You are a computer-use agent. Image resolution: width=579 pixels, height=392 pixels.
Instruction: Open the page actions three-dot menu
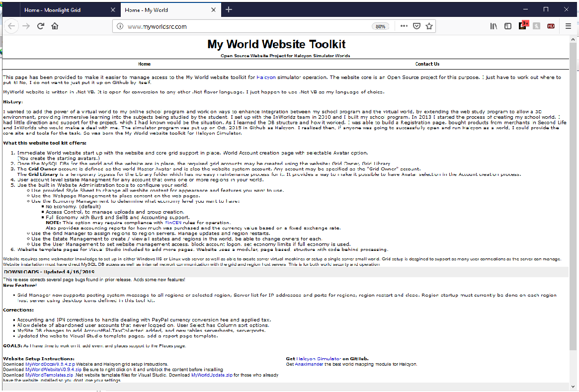coord(404,26)
